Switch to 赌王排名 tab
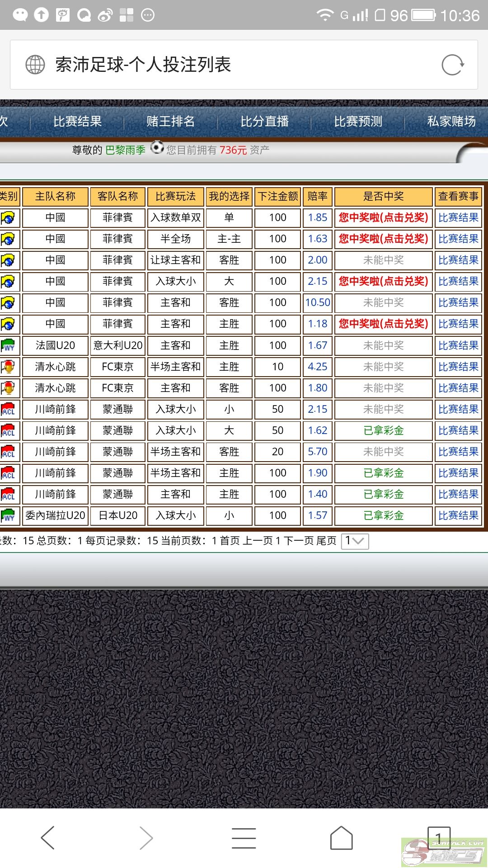 click(x=170, y=122)
